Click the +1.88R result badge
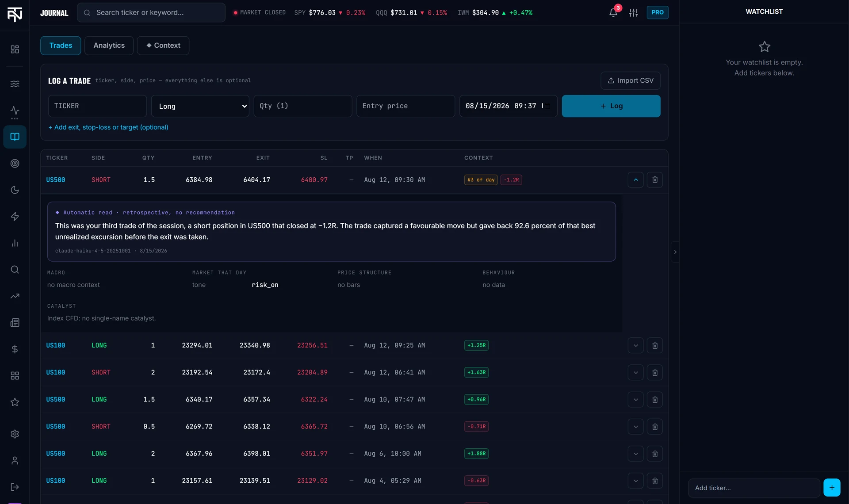Image resolution: width=849 pixels, height=504 pixels. [x=476, y=454]
